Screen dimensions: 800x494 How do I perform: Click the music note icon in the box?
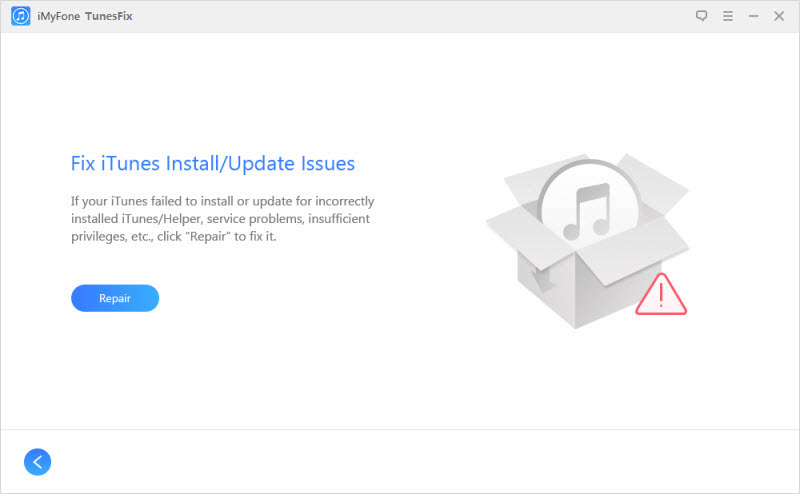(x=586, y=210)
